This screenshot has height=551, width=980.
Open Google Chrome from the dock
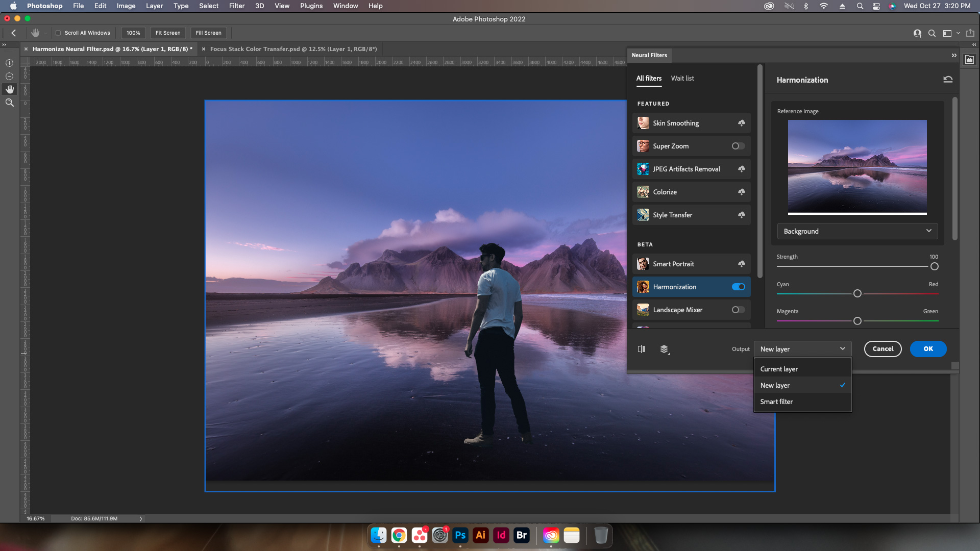click(x=399, y=535)
